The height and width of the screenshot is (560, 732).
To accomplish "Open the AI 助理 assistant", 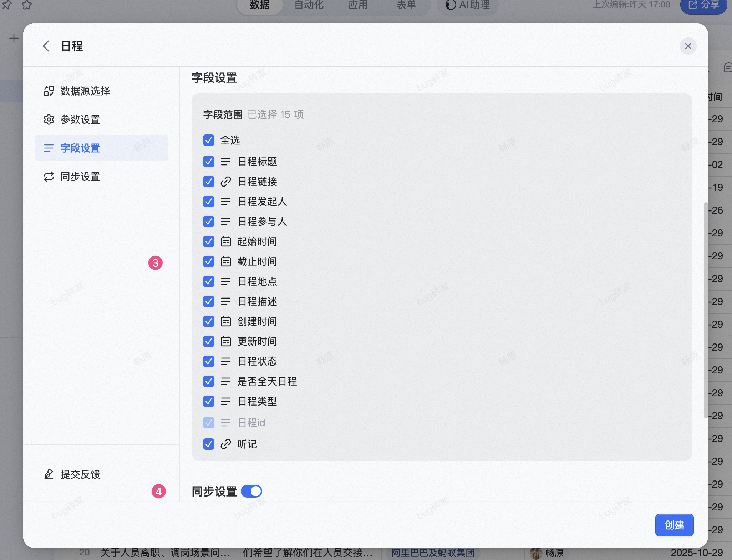I will (x=467, y=5).
